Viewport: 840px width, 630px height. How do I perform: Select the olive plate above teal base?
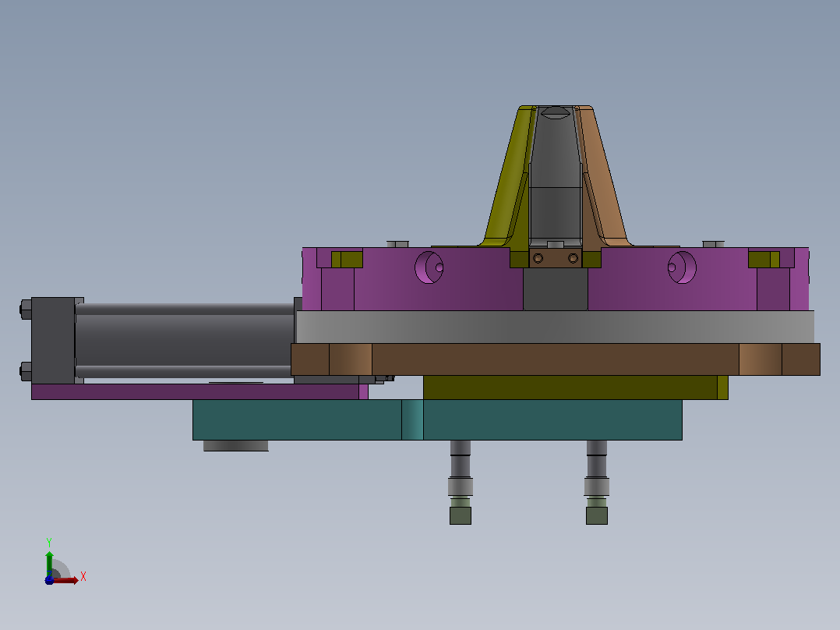pos(575,387)
